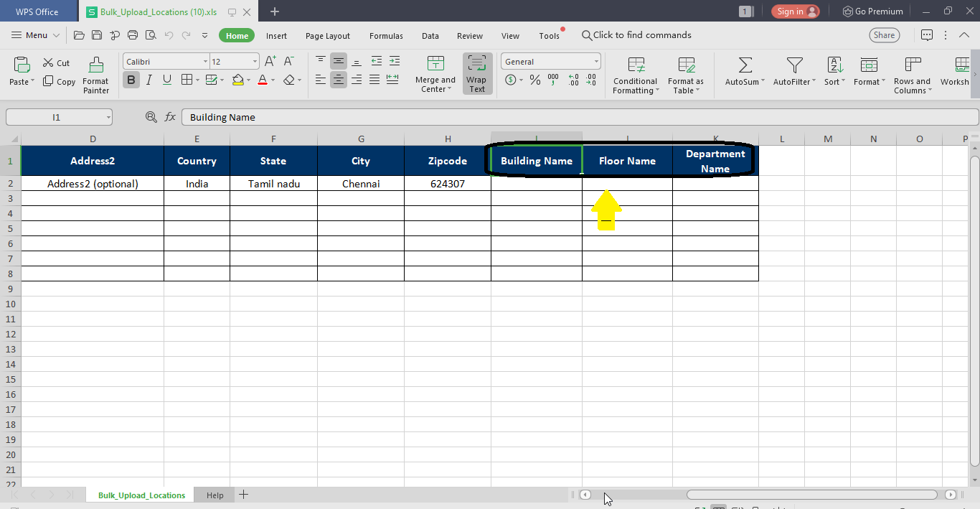Viewport: 980px width, 509px height.
Task: Toggle Wrap Text for the cell
Action: [x=477, y=73]
